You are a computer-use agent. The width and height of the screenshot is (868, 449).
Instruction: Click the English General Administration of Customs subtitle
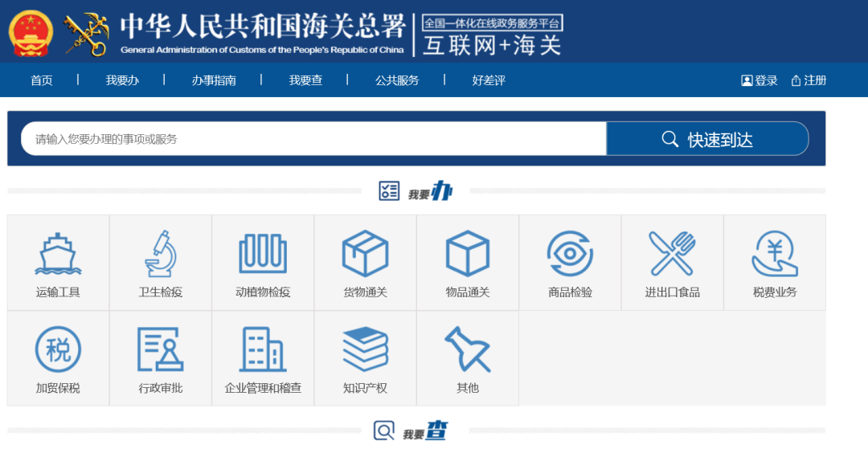[262, 50]
